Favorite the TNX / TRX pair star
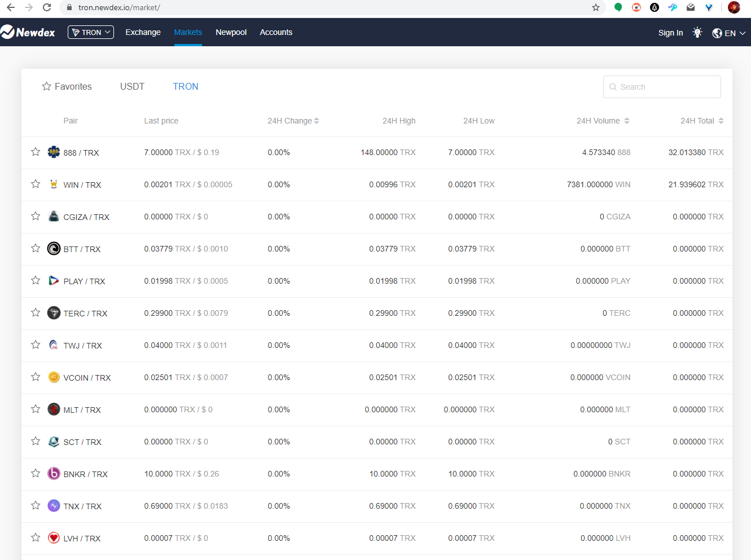 tap(36, 505)
